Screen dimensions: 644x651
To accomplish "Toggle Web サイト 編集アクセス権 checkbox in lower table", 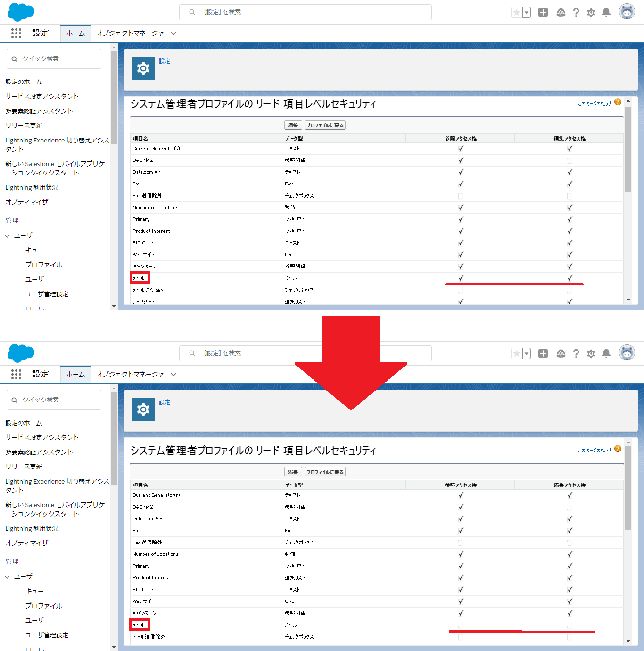I will [570, 601].
